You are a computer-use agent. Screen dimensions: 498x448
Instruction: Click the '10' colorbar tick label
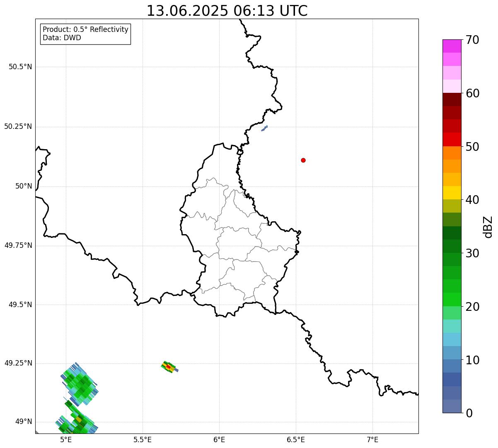tap(472, 360)
